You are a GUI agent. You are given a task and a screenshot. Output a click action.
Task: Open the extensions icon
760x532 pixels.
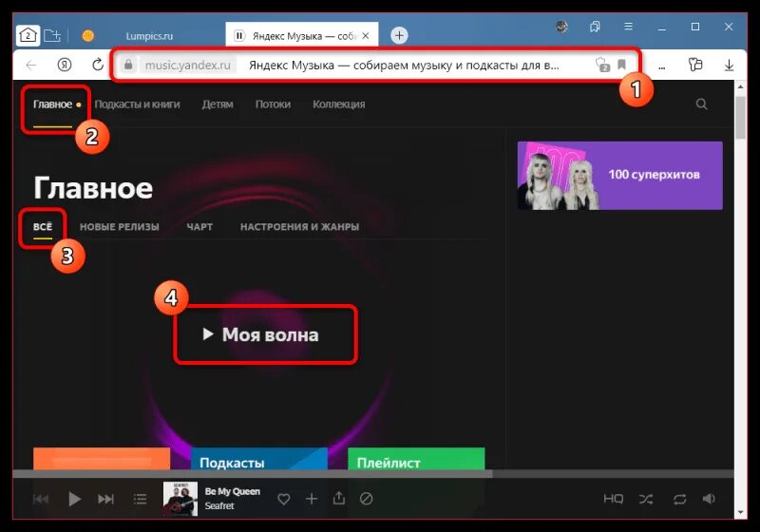click(695, 65)
